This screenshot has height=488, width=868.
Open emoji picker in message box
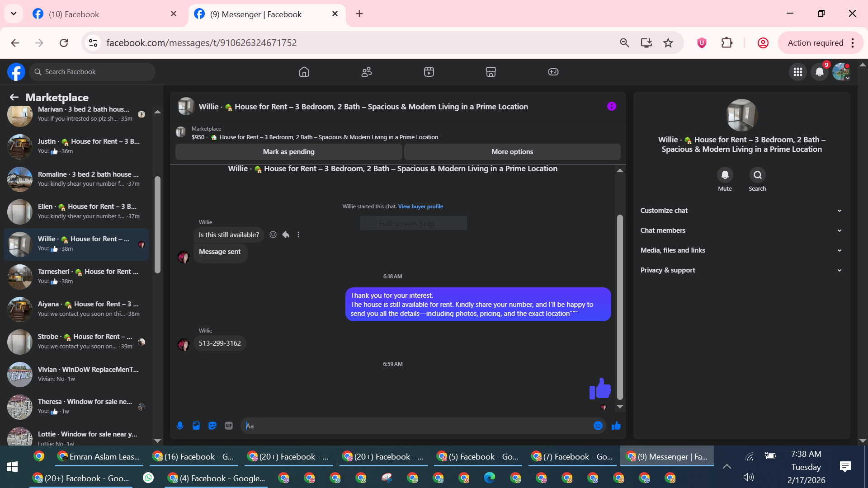(x=598, y=426)
